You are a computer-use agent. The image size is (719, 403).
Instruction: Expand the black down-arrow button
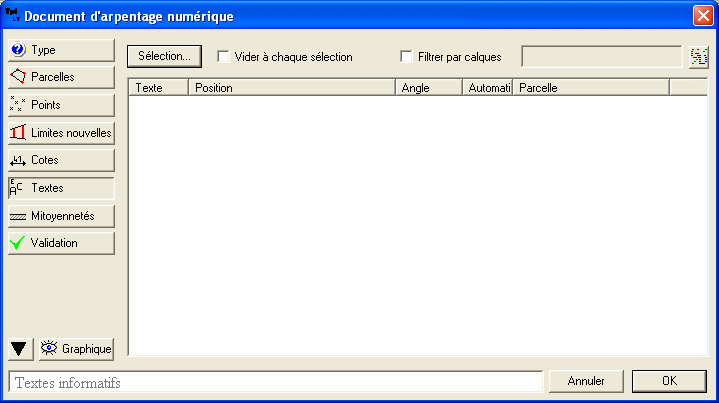tap(20, 348)
